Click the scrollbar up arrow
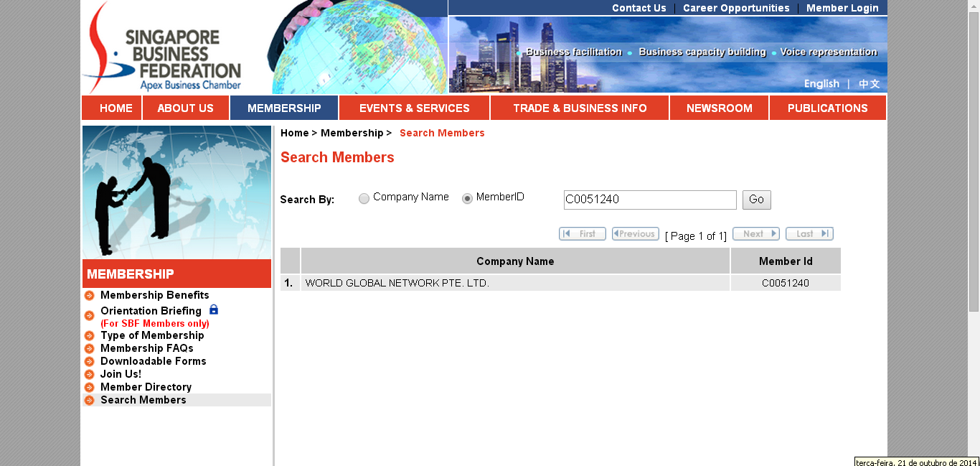980x466 pixels. coord(974,6)
